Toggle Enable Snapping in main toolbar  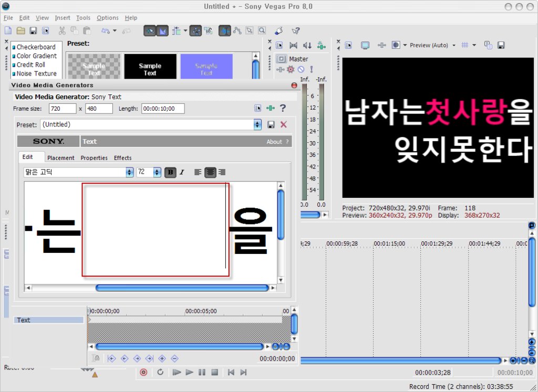[x=150, y=31]
